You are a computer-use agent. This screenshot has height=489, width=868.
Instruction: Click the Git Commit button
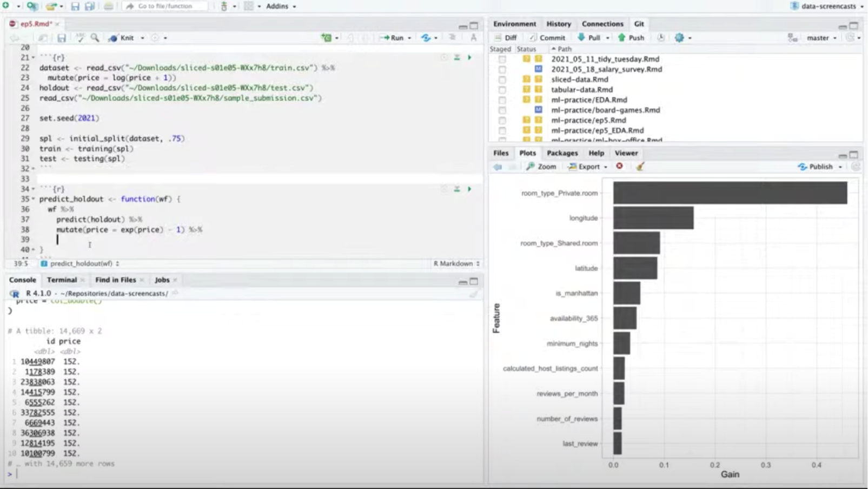pos(547,38)
